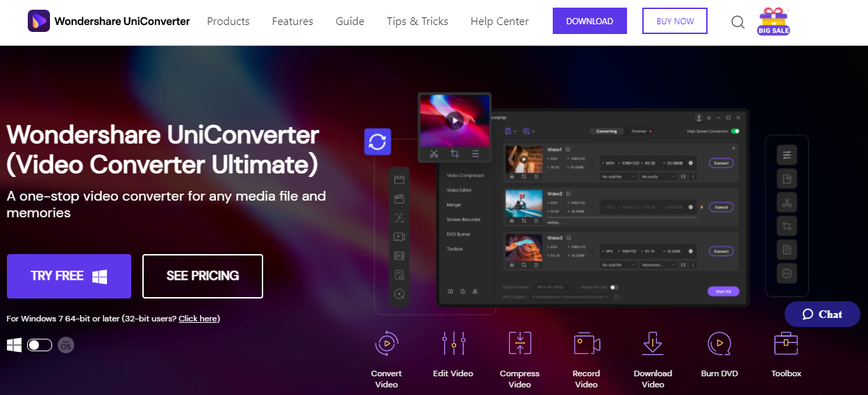Click the Convert Video feature icon
The image size is (868, 395).
tap(386, 344)
